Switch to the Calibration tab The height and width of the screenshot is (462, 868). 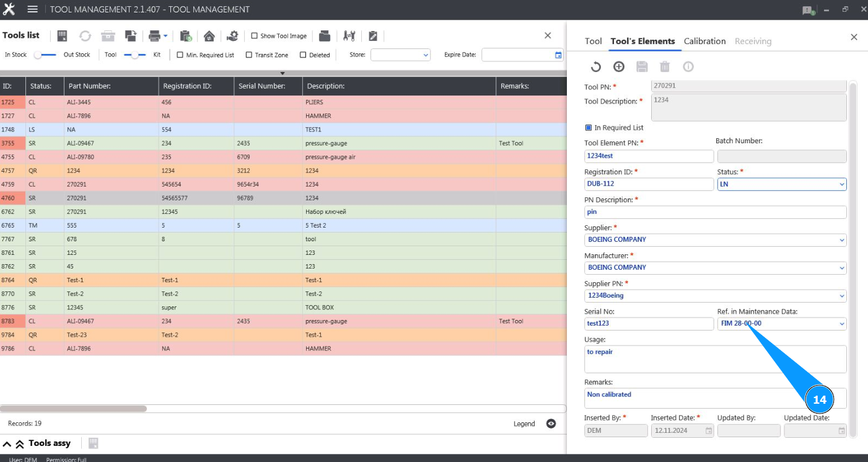(x=704, y=41)
